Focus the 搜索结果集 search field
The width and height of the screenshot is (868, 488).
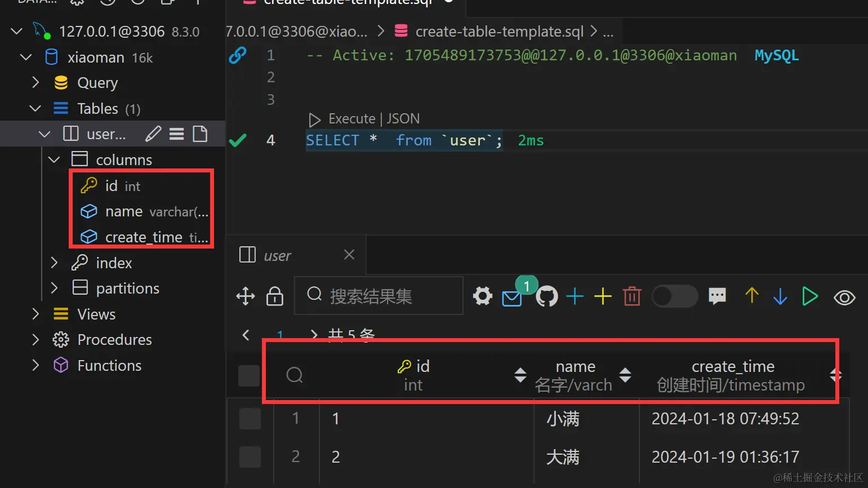coord(379,295)
